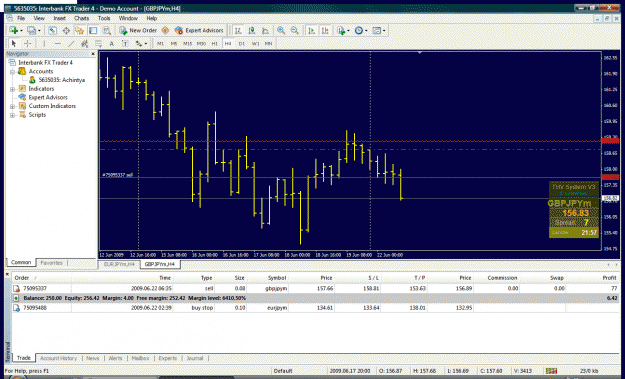Switch chart to Bar Chart mode

point(238,30)
